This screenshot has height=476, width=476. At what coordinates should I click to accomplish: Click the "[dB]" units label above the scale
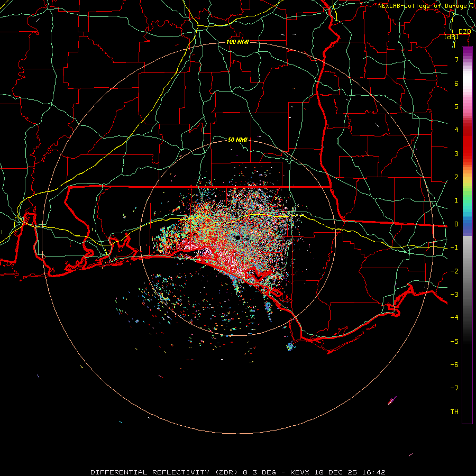click(452, 36)
